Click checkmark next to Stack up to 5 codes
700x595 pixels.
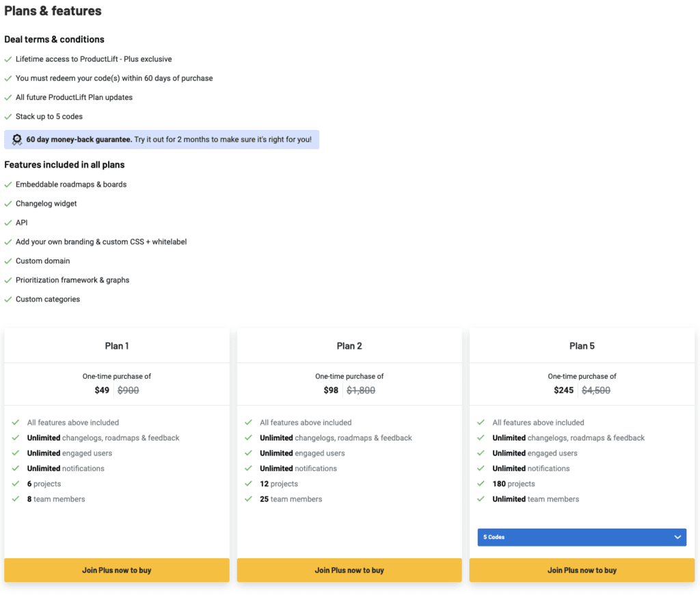point(8,116)
